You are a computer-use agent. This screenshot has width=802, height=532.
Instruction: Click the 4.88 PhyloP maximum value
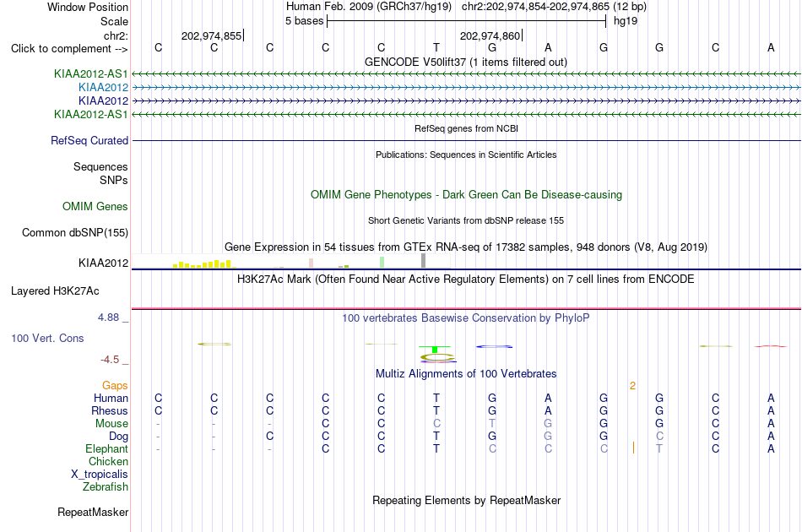point(108,318)
